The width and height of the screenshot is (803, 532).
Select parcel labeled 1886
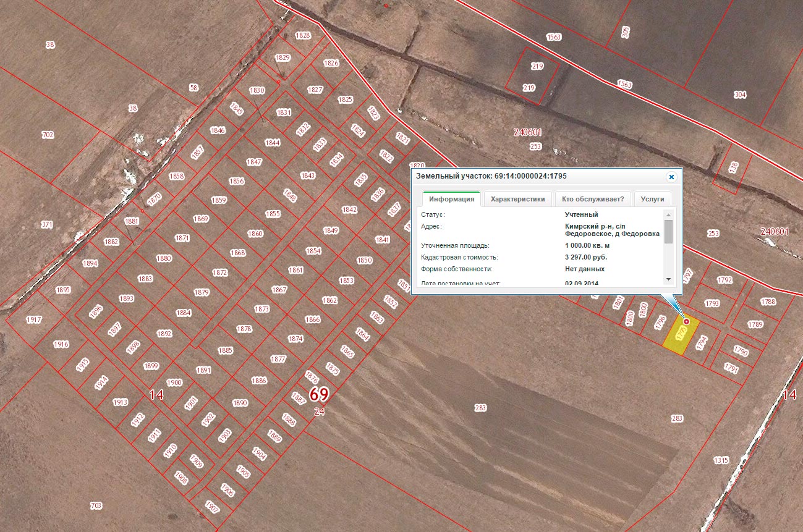tap(259, 381)
